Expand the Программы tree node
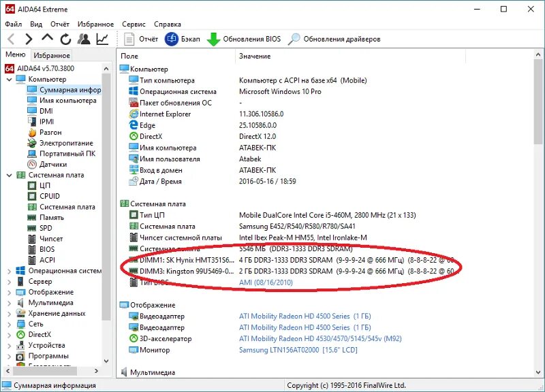Image resolution: width=545 pixels, height=392 pixels. pyautogui.click(x=10, y=356)
